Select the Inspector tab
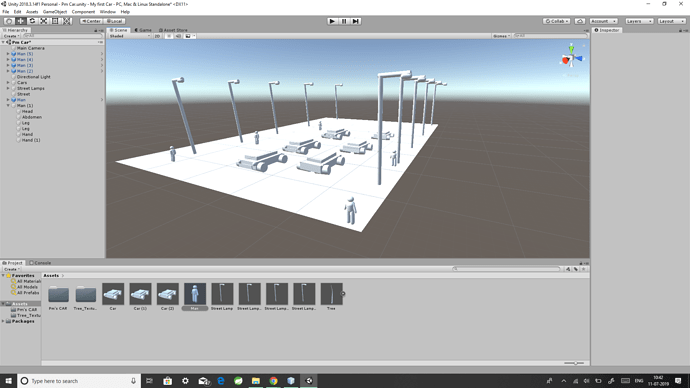 tap(607, 30)
